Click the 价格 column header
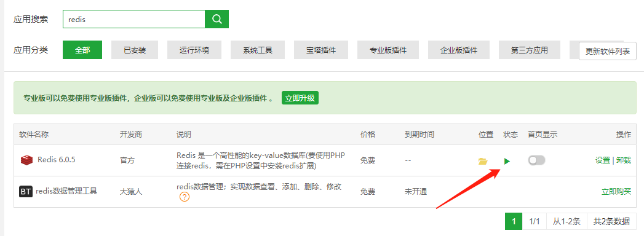The width and height of the screenshot is (644, 236). pos(368,134)
